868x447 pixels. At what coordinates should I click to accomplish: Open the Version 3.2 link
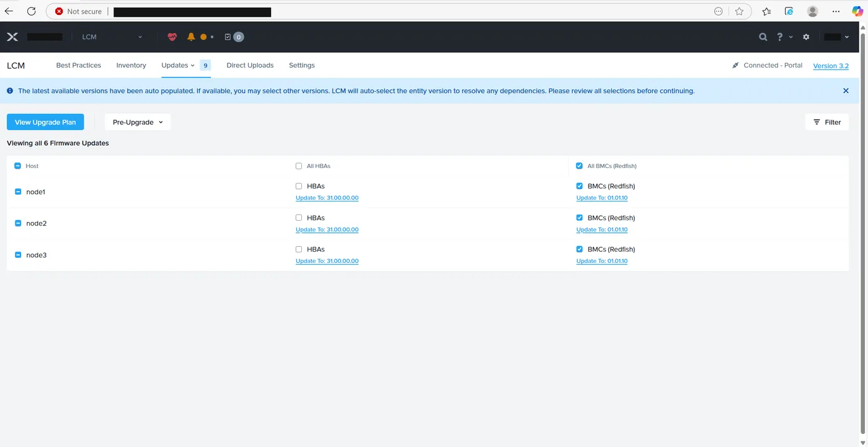831,66
